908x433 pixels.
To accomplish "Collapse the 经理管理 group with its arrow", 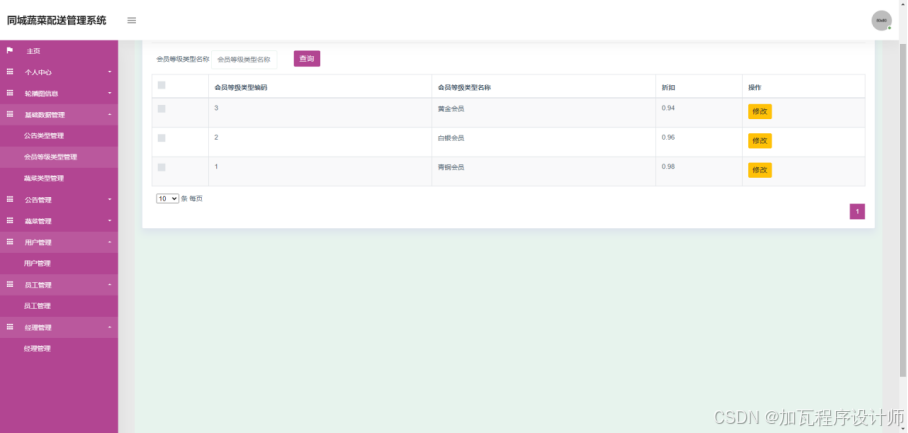I will [x=109, y=327].
